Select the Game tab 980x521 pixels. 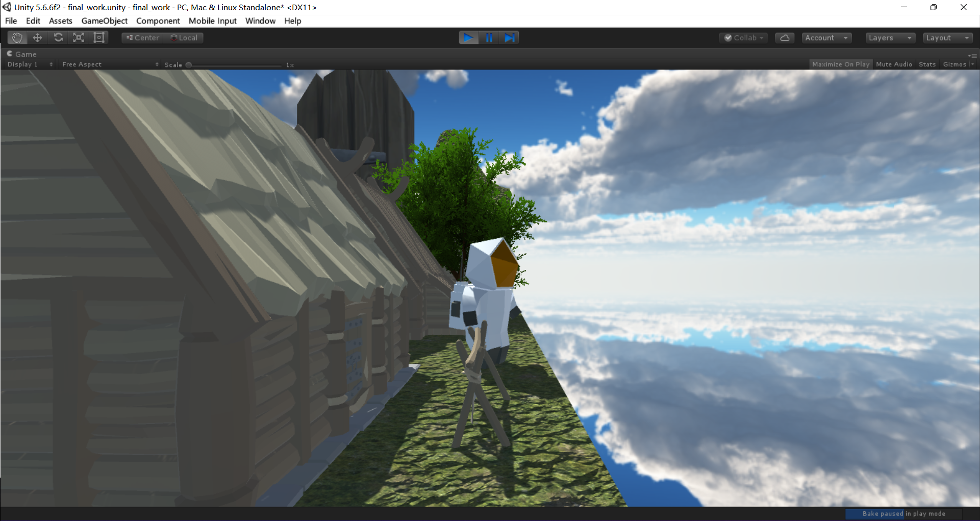click(21, 54)
